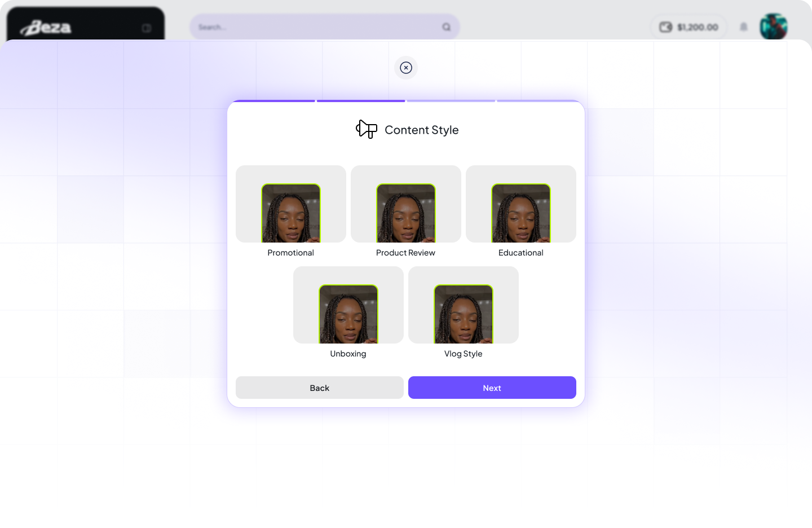
Task: Click the first progress step segment
Action: 274,101
